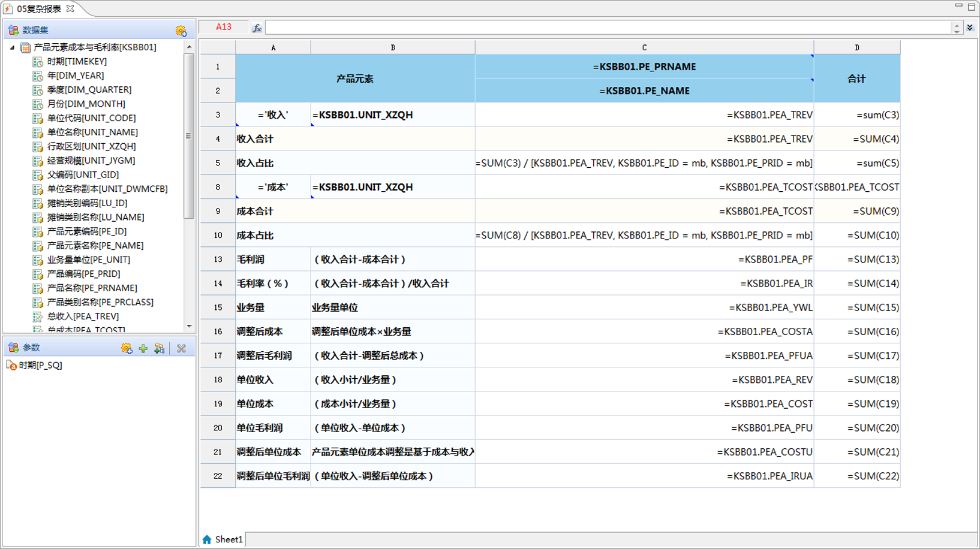Click the 时期[P_SQ] parameter icon

(11, 365)
